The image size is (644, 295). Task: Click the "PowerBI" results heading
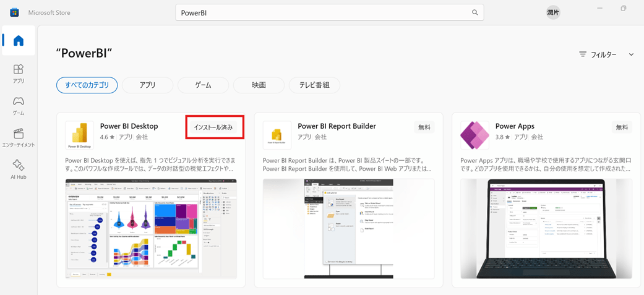[x=84, y=54]
